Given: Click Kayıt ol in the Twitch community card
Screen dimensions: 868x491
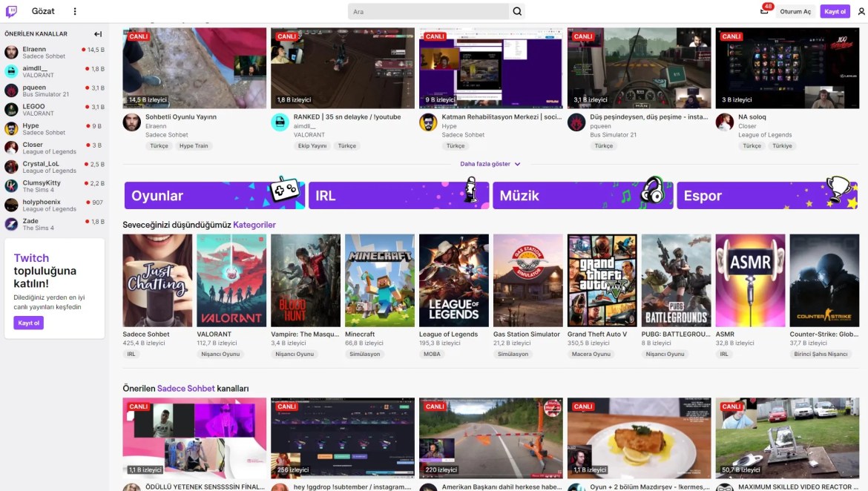Looking at the screenshot, I should (x=29, y=323).
